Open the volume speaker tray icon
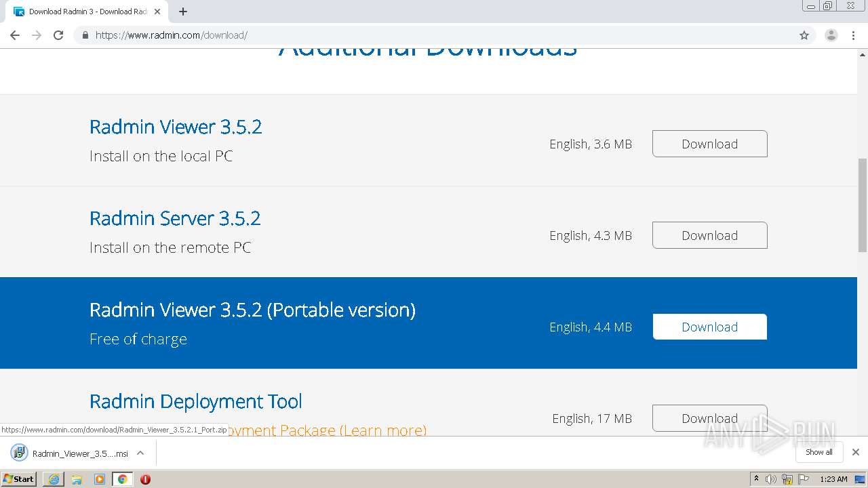 [771, 479]
